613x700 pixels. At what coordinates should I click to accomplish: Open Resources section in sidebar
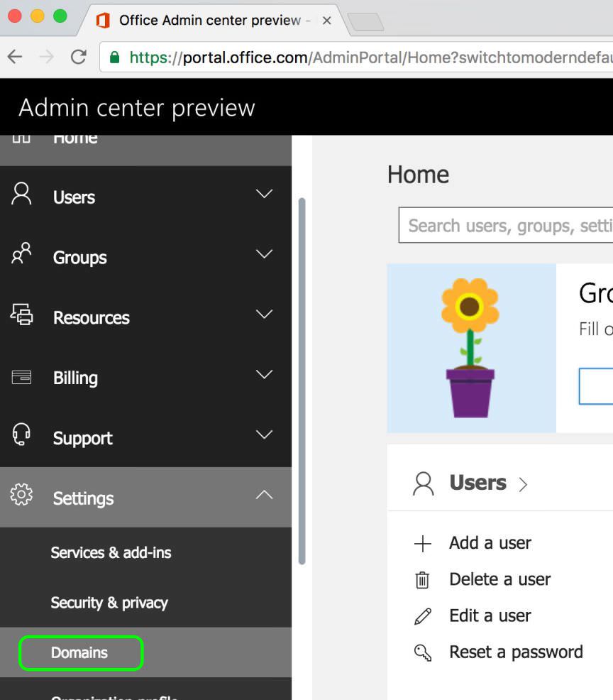[x=145, y=317]
